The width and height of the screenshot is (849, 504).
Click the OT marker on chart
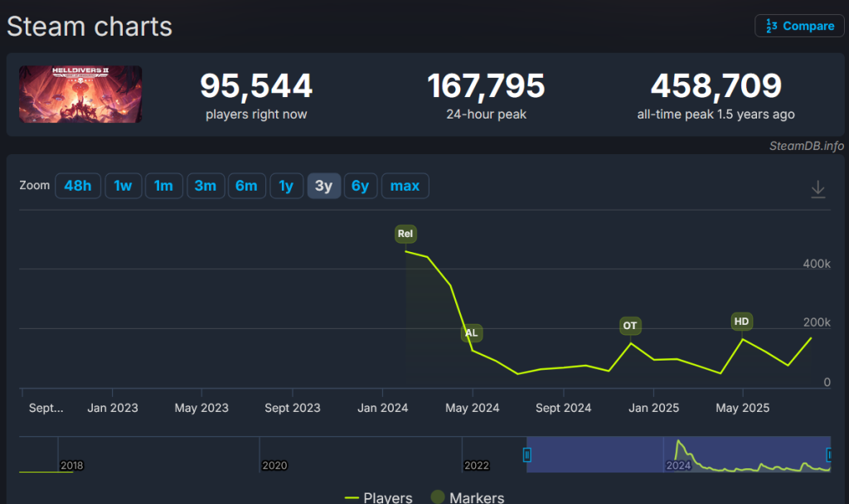[630, 326]
